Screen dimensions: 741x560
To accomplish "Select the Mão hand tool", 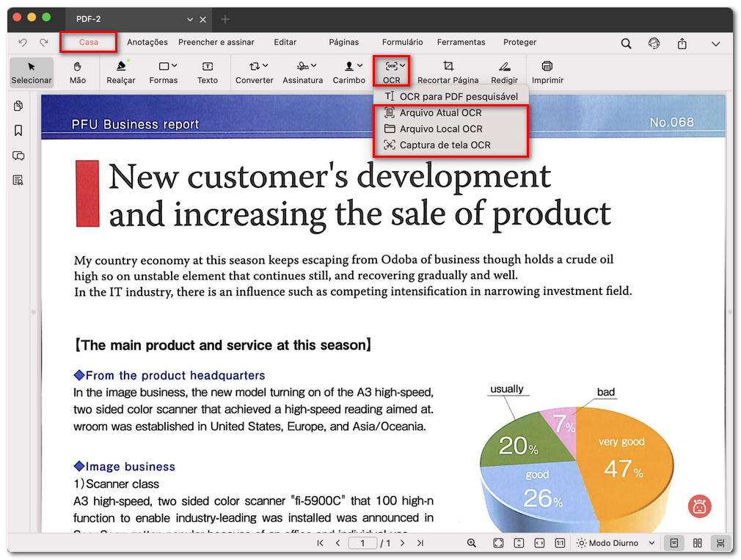I will (x=77, y=72).
